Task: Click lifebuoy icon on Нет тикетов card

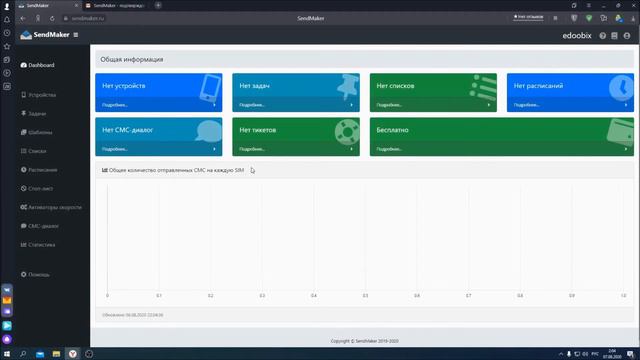Action: coord(347,132)
